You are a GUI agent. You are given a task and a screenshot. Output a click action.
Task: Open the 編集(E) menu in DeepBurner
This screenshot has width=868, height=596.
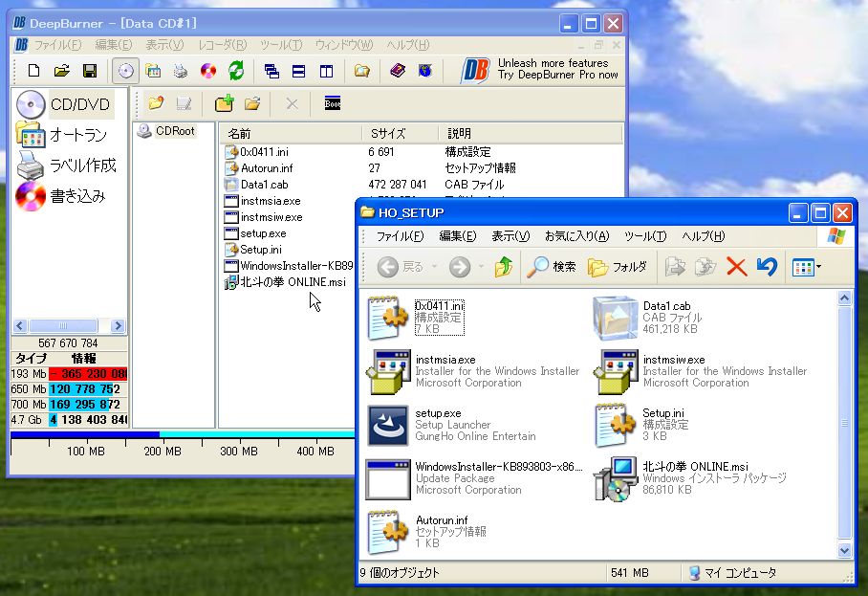click(x=114, y=45)
